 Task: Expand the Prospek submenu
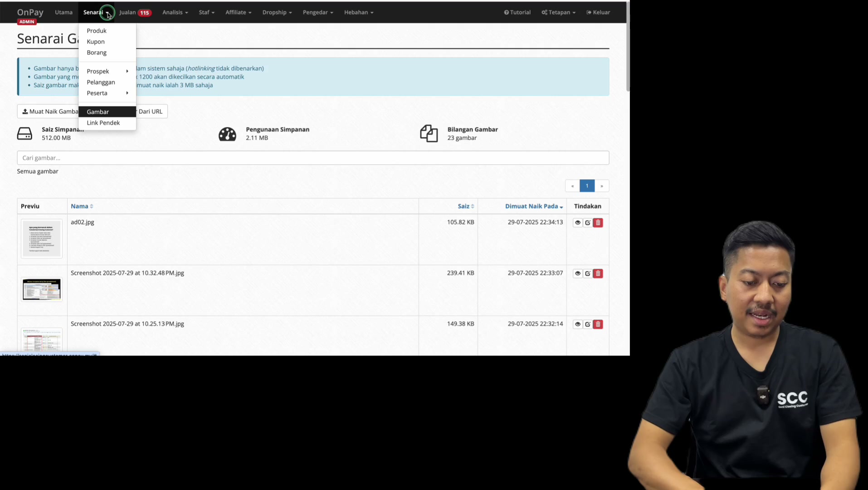tap(107, 71)
